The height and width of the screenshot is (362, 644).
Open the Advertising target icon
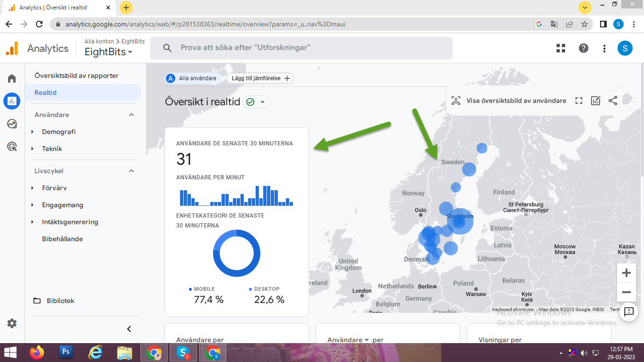pyautogui.click(x=12, y=147)
